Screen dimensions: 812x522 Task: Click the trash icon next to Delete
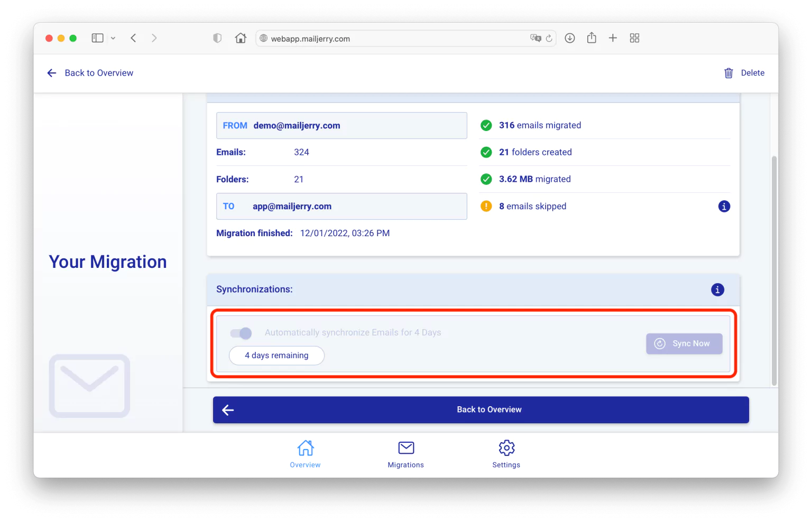click(728, 73)
